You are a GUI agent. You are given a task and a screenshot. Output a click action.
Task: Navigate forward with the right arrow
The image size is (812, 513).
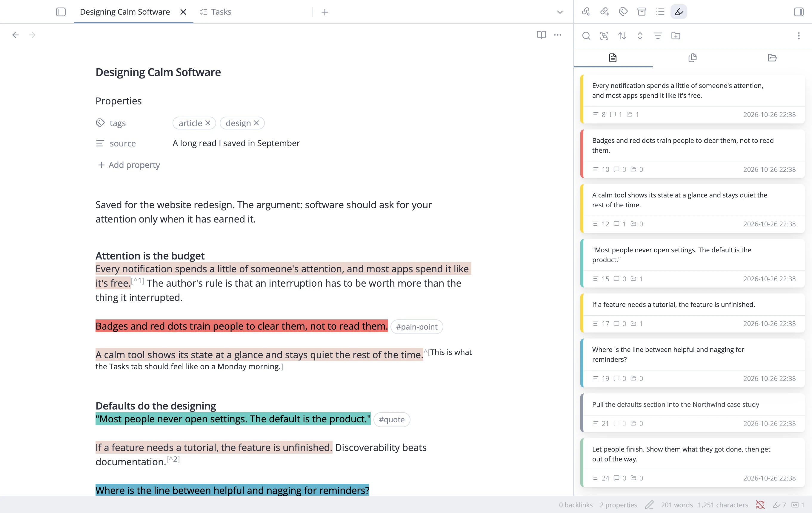(32, 35)
